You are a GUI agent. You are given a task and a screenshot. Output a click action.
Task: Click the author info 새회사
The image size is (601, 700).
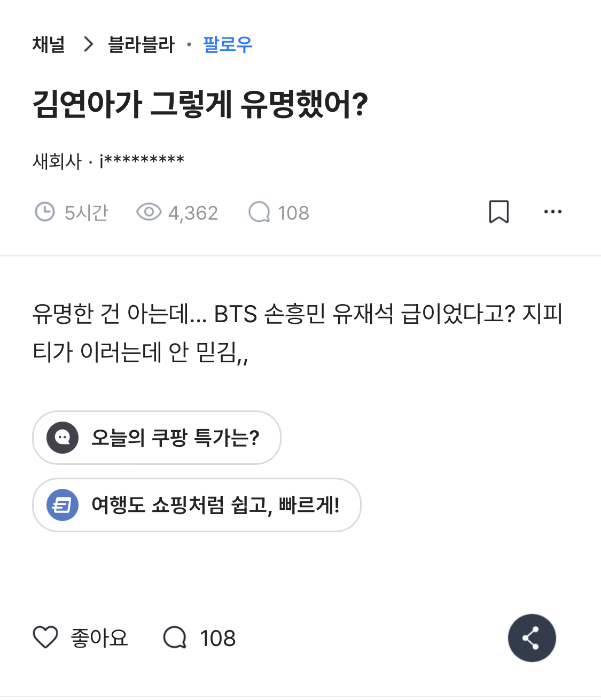(x=57, y=160)
